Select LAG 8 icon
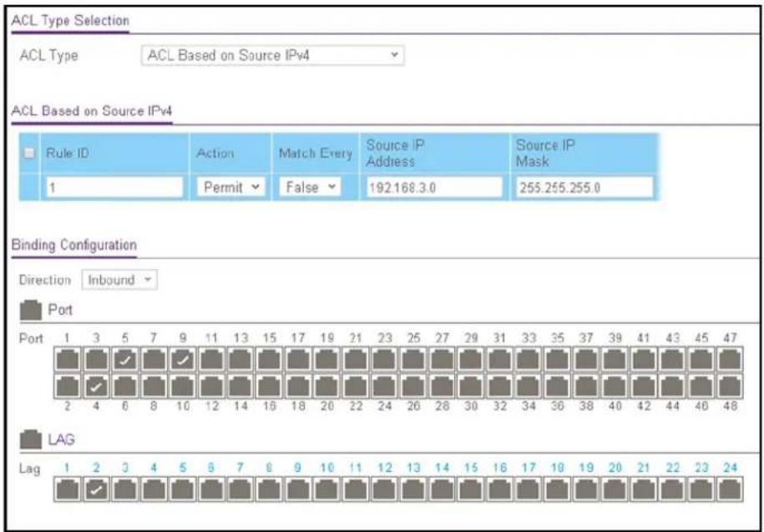764x532 pixels. point(270,489)
